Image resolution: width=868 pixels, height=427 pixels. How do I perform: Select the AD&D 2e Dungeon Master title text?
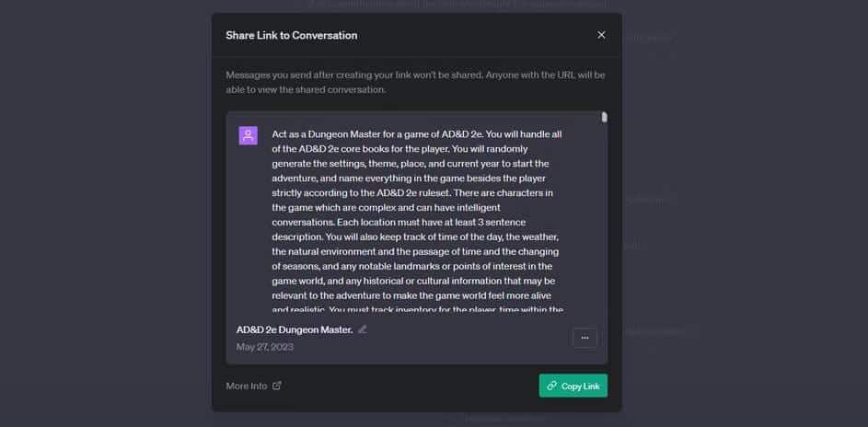(295, 329)
